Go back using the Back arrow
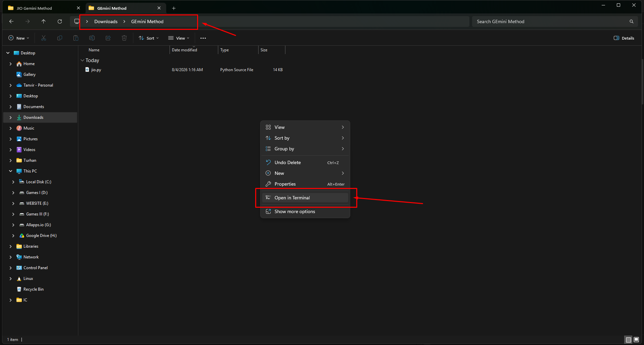The width and height of the screenshot is (644, 345). pos(11,21)
